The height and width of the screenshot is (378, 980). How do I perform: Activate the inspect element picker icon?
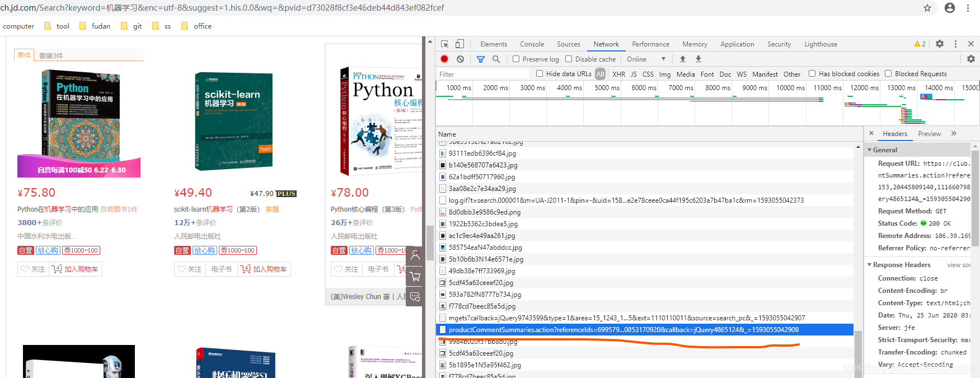(444, 44)
